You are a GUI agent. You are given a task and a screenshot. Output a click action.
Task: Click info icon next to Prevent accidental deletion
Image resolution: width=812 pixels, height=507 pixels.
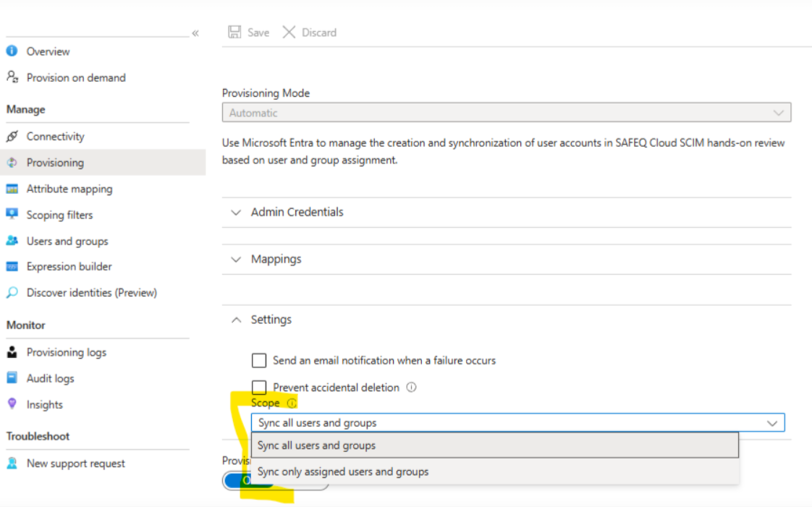coord(411,387)
